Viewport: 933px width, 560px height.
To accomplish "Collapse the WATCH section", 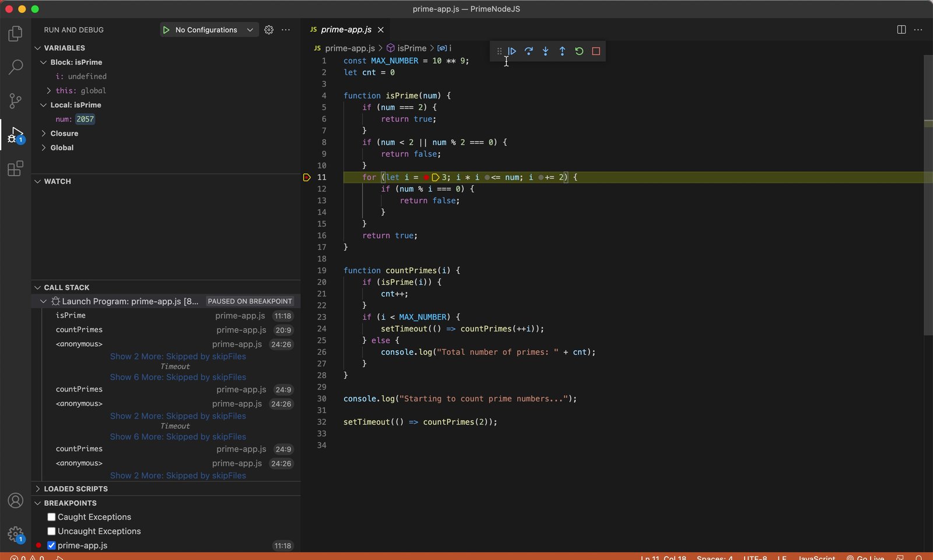I will pyautogui.click(x=38, y=181).
